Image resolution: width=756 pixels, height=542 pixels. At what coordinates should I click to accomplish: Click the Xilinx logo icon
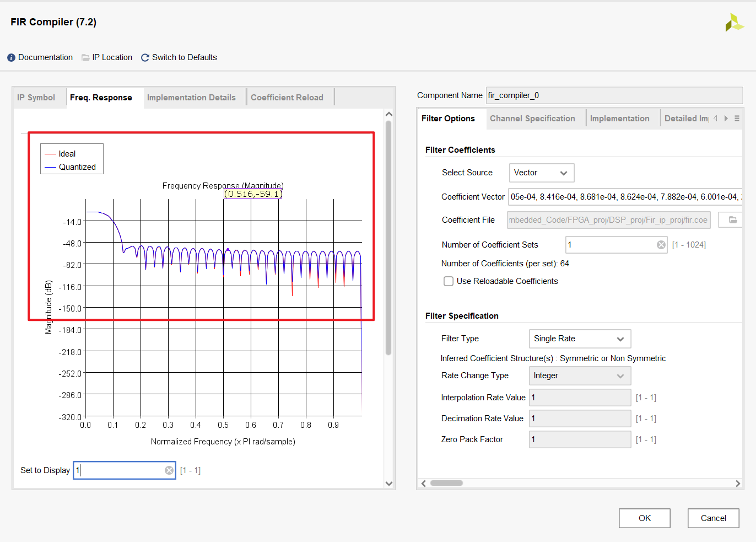pyautogui.click(x=735, y=23)
